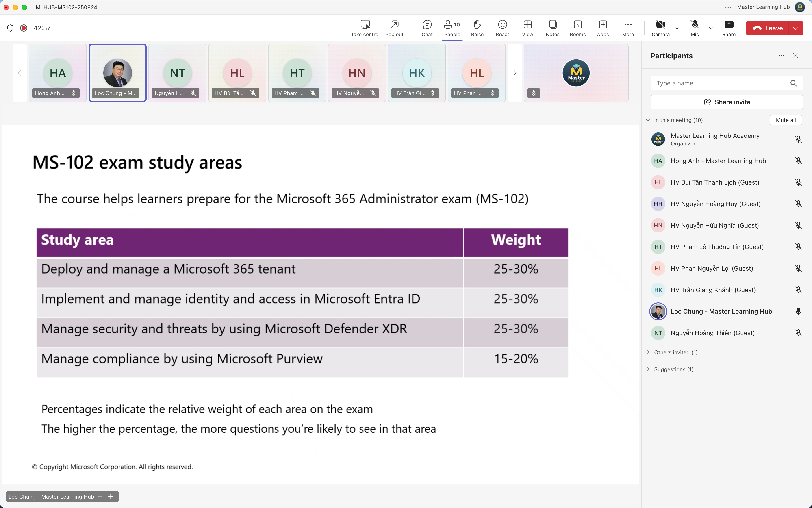This screenshot has height=508, width=812.
Task: Mute Loc Chung's active microphone
Action: point(799,311)
